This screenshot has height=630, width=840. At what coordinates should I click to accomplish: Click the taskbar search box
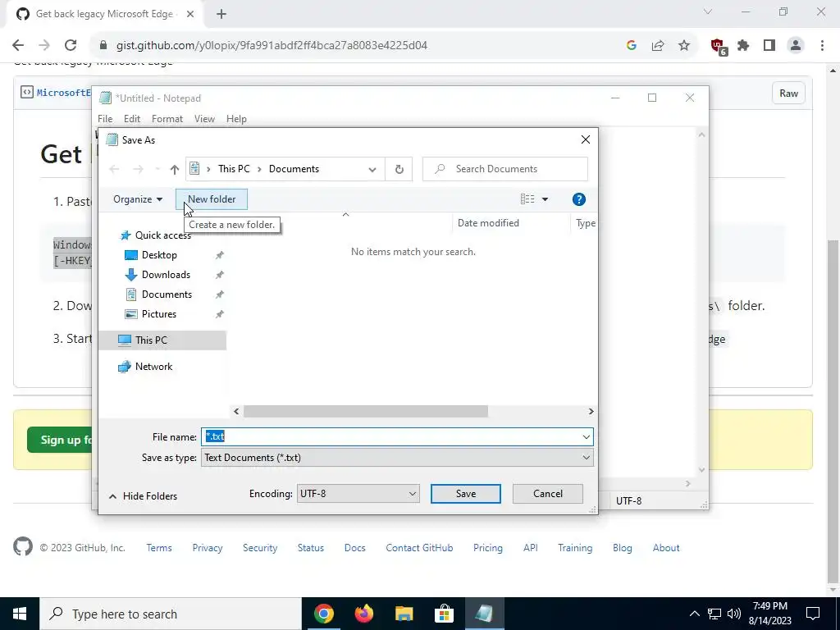tap(171, 614)
